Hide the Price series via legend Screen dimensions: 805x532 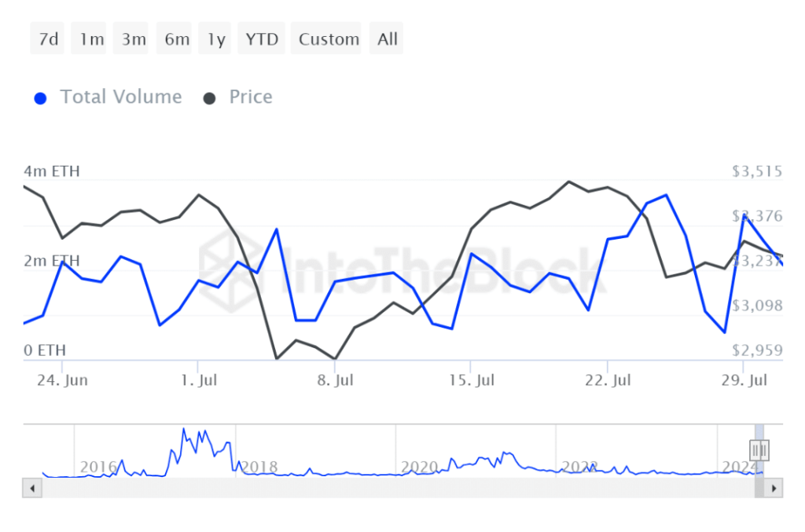(239, 97)
